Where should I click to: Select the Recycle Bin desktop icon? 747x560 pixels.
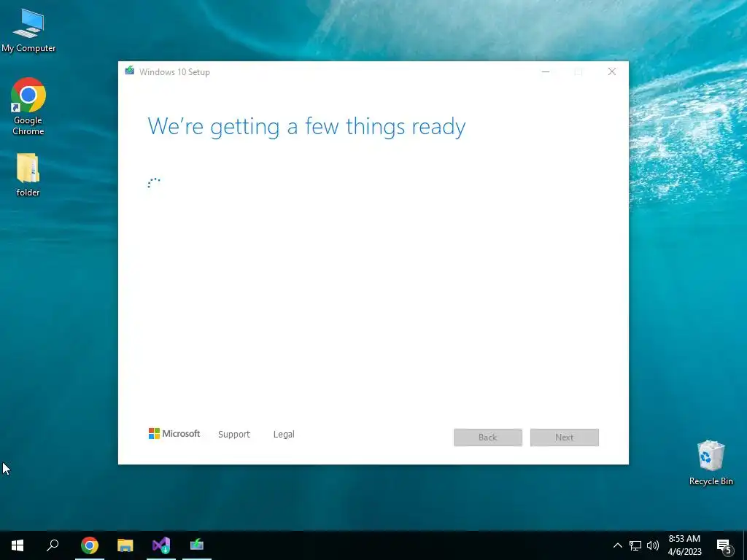[x=711, y=462]
